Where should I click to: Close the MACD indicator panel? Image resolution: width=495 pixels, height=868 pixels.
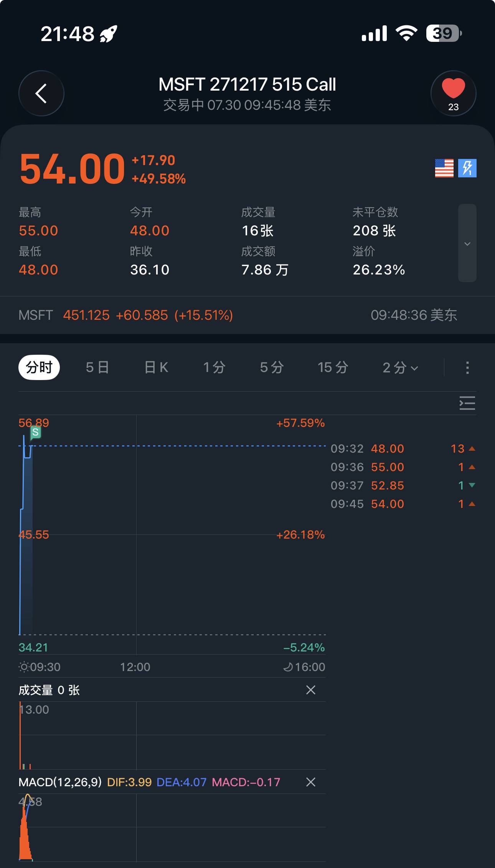pyautogui.click(x=311, y=782)
